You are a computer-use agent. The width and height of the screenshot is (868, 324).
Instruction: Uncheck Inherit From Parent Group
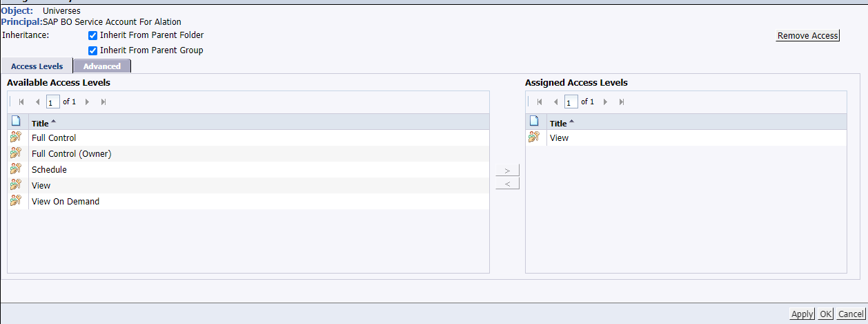click(x=92, y=50)
